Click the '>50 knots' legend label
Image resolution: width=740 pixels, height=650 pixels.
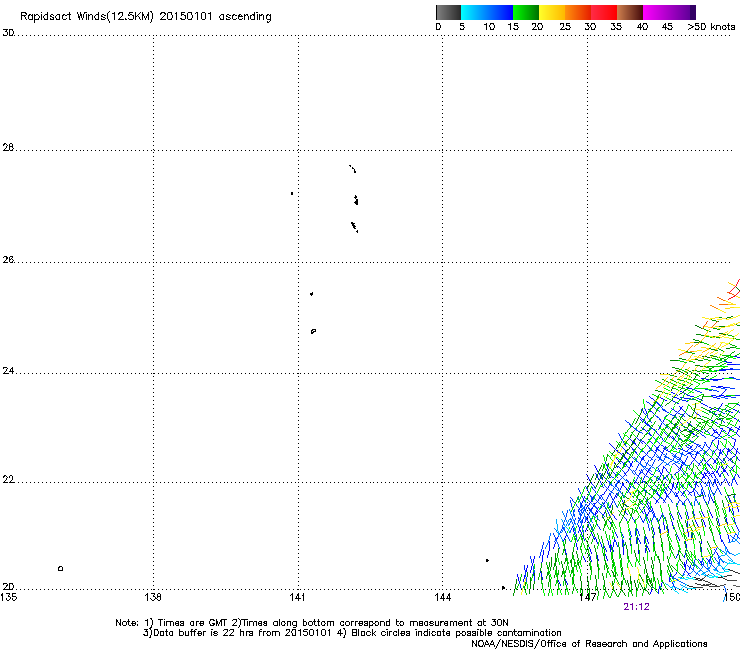point(711,27)
